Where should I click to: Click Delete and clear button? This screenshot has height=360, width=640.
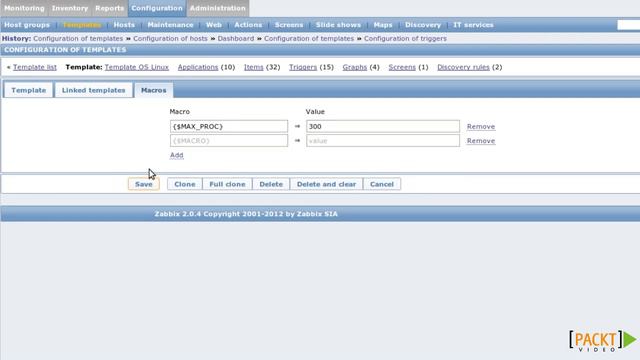[x=326, y=184]
